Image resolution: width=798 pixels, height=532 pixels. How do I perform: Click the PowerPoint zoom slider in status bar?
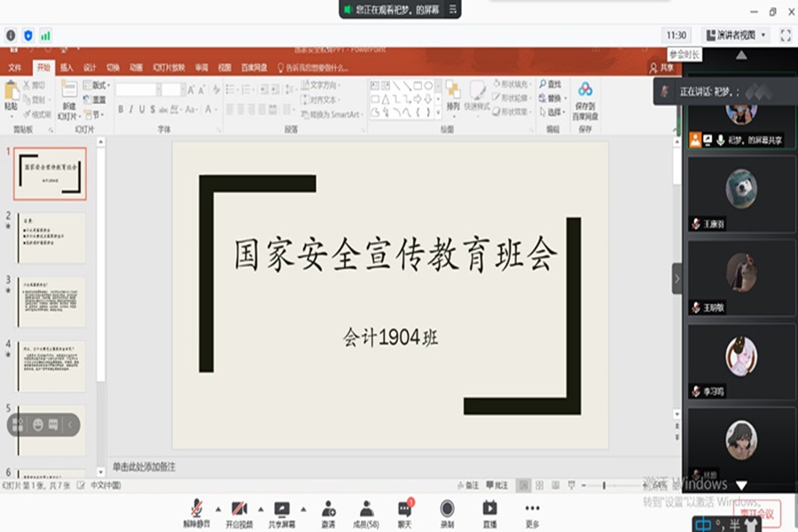tap(605, 485)
